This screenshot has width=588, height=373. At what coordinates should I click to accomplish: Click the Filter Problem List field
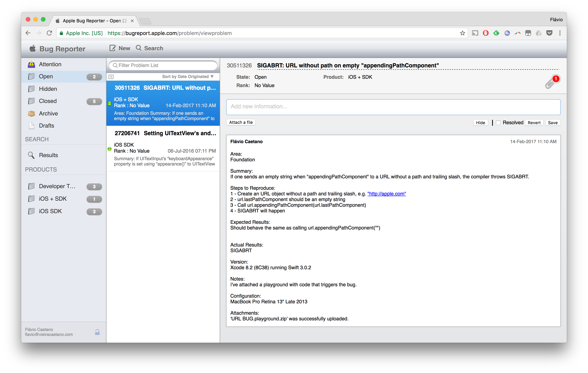163,66
